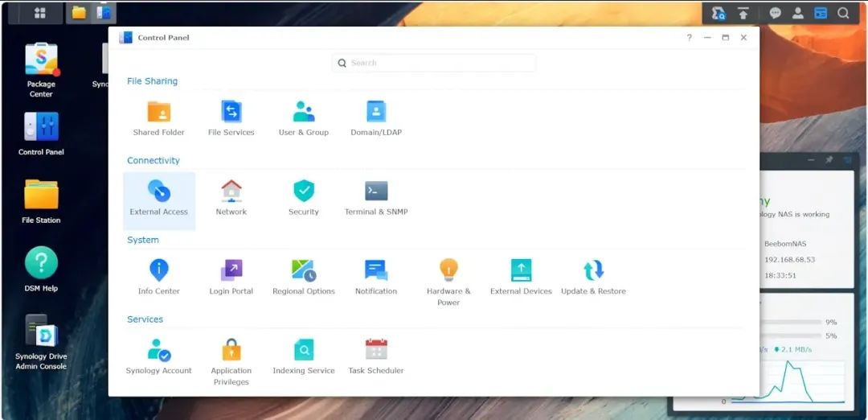Open Login Portal settings
This screenshot has width=868, height=420.
(231, 277)
